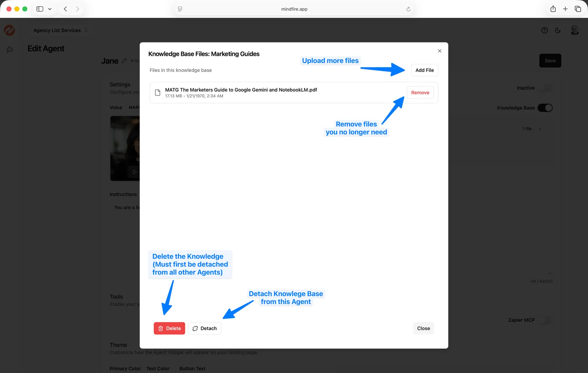Open the user profile avatar
This screenshot has height=373, width=588.
click(x=574, y=31)
